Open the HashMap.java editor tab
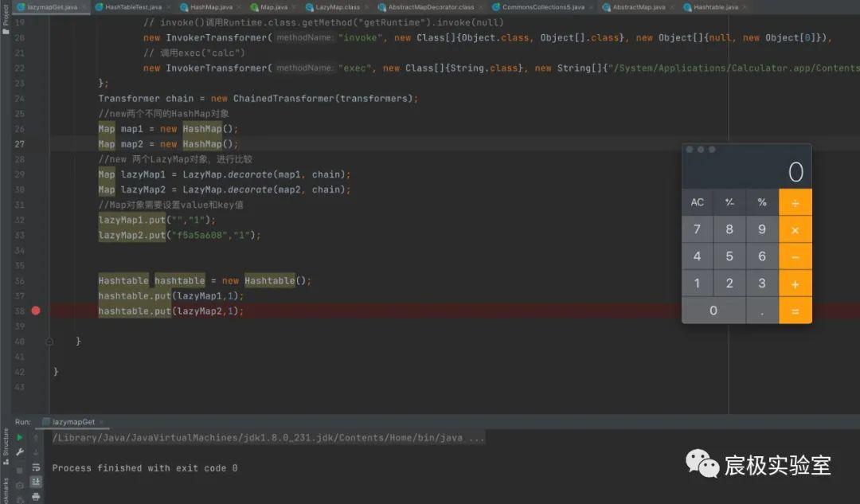Image resolution: width=860 pixels, height=504 pixels. [x=211, y=7]
